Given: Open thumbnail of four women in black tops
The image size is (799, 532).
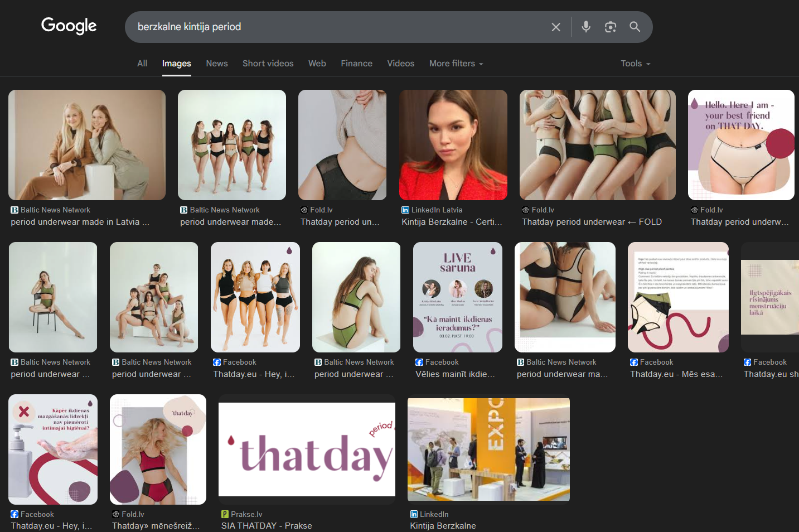Looking at the screenshot, I should [255, 297].
